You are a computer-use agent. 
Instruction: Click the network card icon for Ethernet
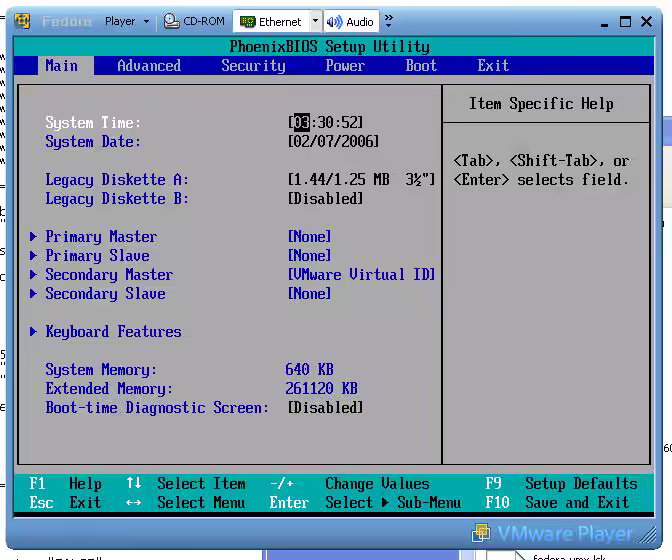coord(247,21)
